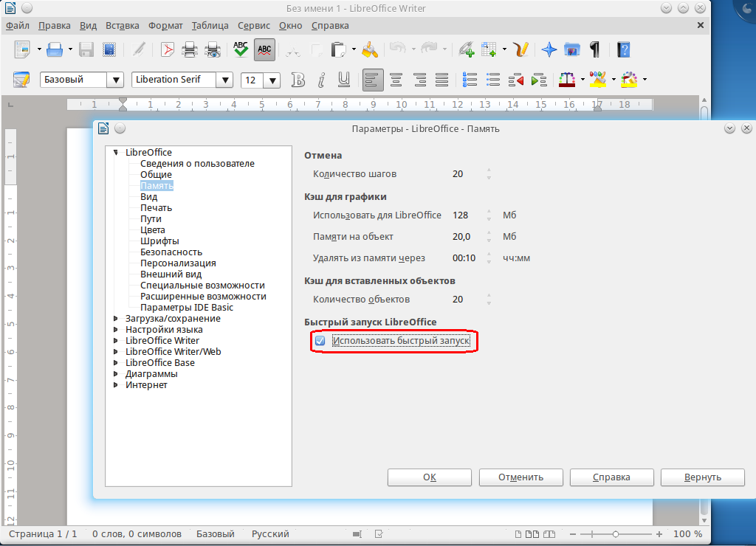Click the Export as PDF toolbar icon
This screenshot has width=756, height=546.
click(167, 50)
